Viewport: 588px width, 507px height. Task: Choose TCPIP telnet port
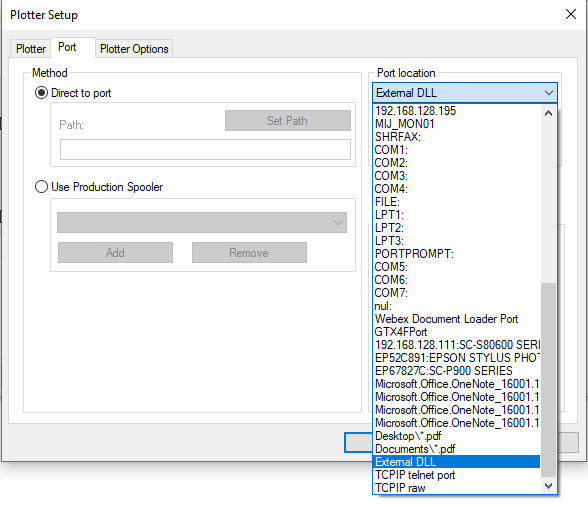pos(456,475)
